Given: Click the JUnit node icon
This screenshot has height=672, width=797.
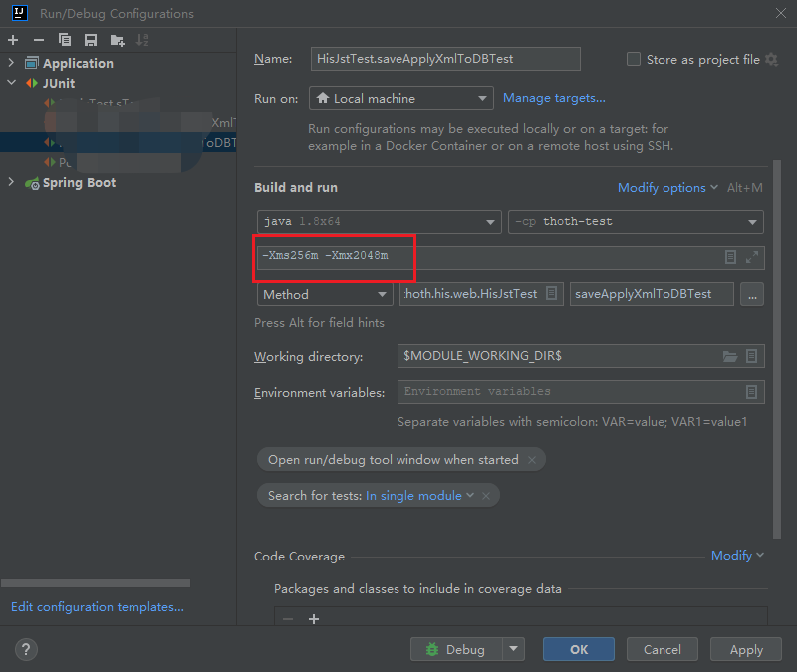Looking at the screenshot, I should click(32, 83).
